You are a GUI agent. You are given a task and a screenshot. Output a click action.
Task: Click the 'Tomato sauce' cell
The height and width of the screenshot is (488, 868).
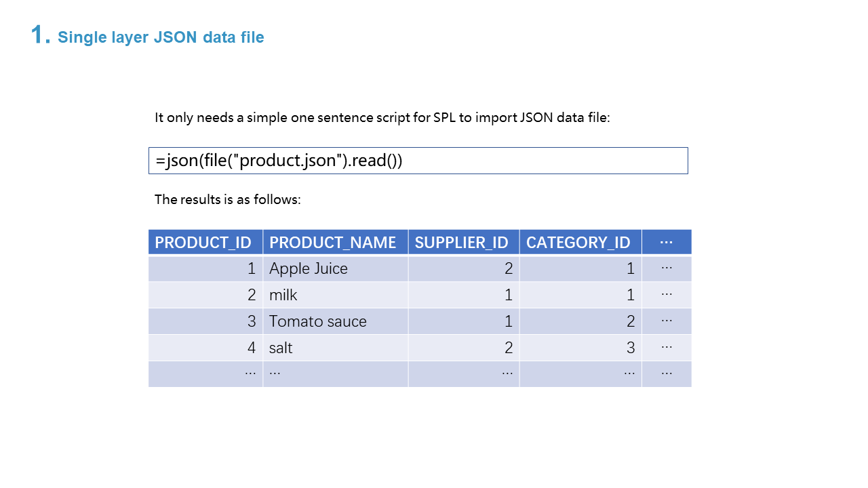pos(318,321)
